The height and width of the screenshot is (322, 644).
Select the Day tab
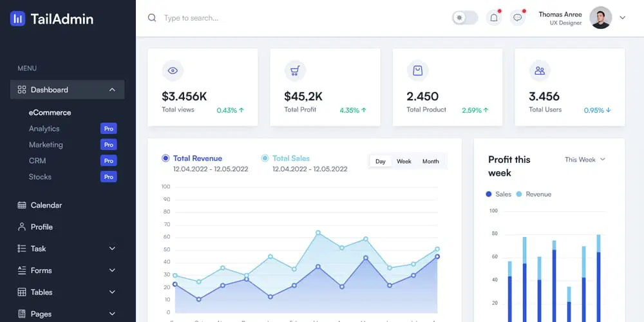[x=381, y=161]
